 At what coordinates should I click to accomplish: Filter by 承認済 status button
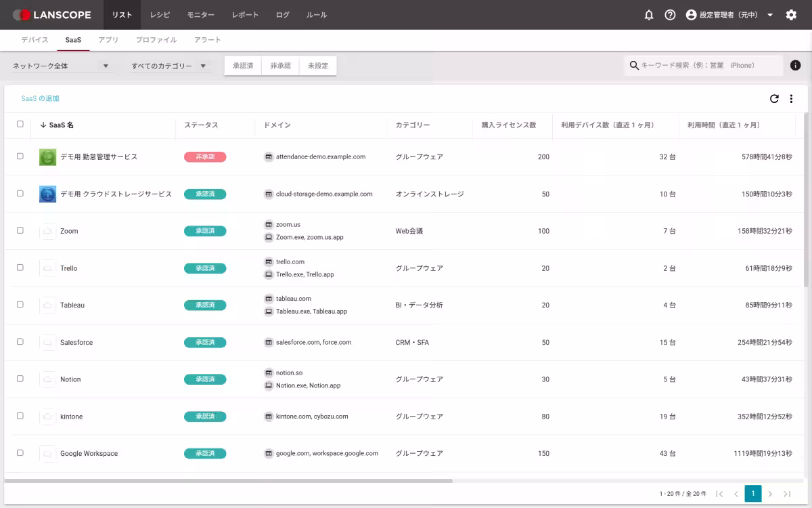[x=243, y=66]
